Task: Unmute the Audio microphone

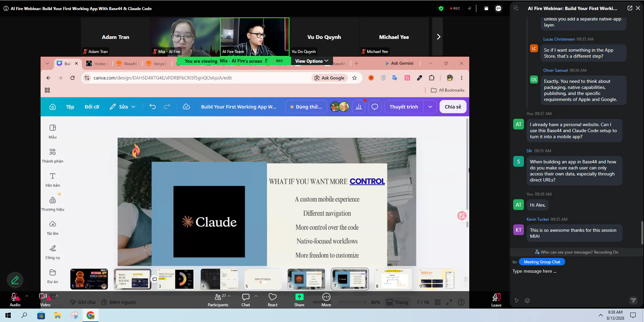Action: point(15,300)
